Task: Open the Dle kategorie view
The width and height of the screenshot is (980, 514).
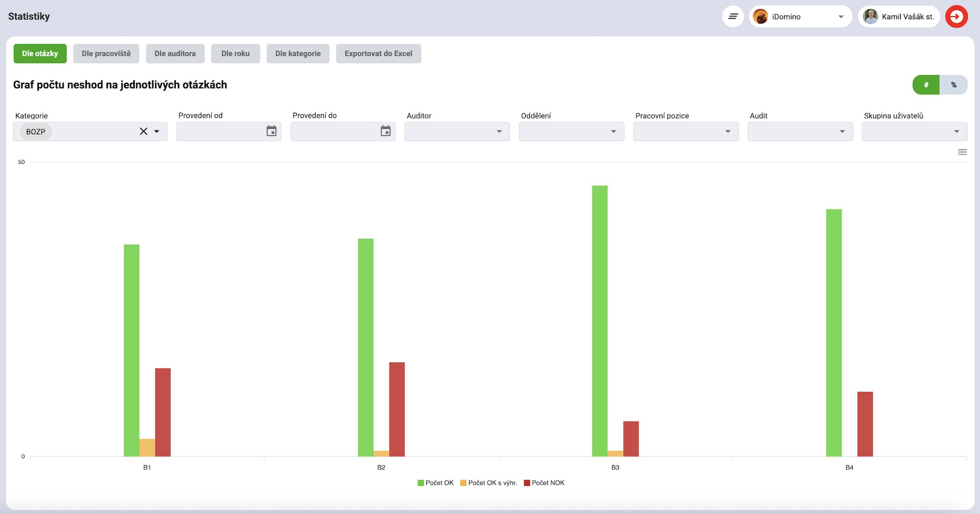Action: [x=298, y=53]
